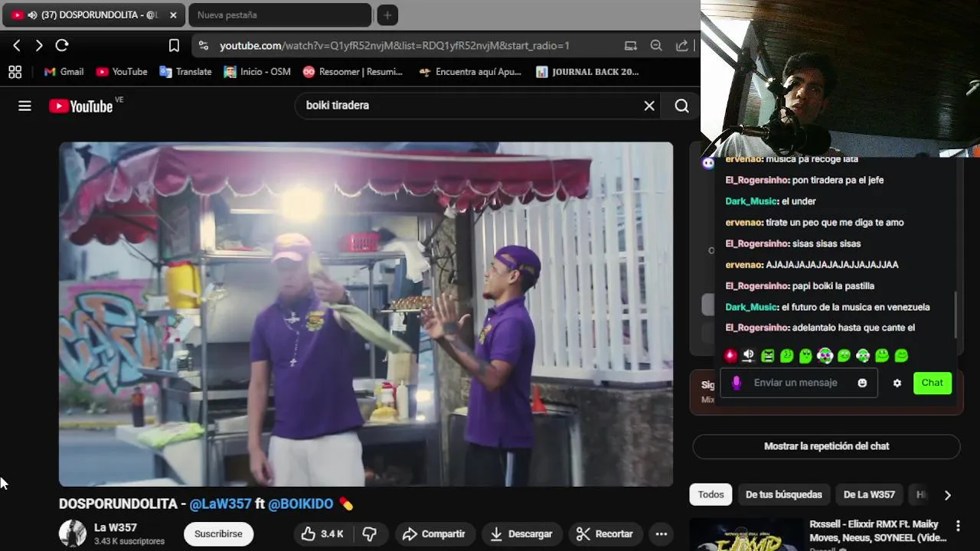Image resolution: width=980 pixels, height=551 pixels.
Task: Open JOURNAL BACK bookmark
Action: pos(587,72)
